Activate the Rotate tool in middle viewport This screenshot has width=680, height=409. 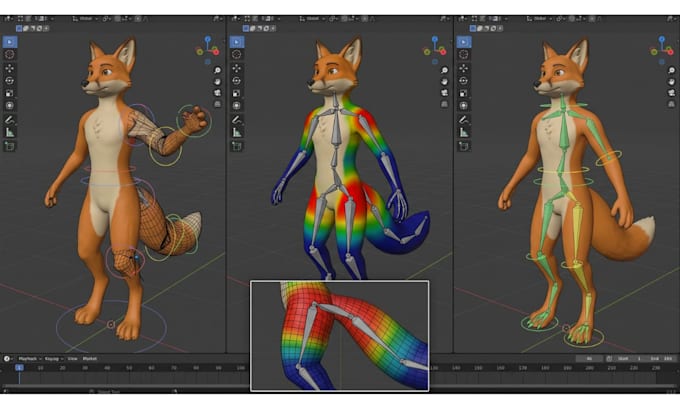tap(236, 81)
